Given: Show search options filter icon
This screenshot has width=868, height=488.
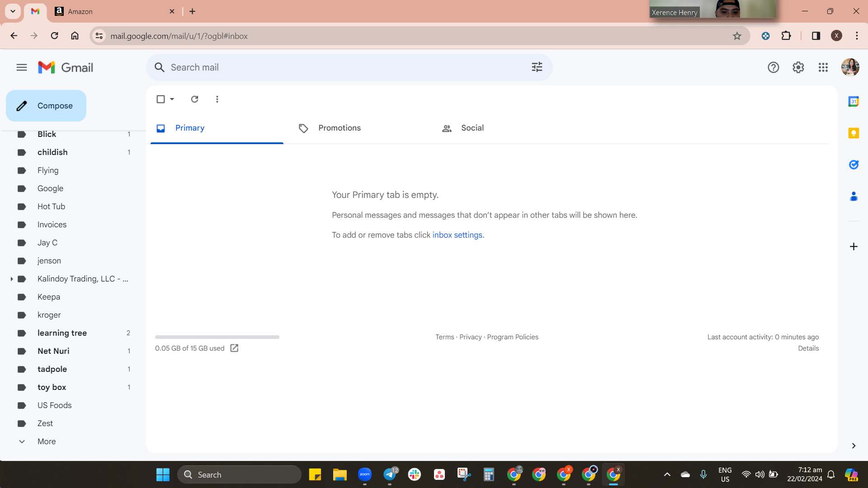Looking at the screenshot, I should click(537, 67).
